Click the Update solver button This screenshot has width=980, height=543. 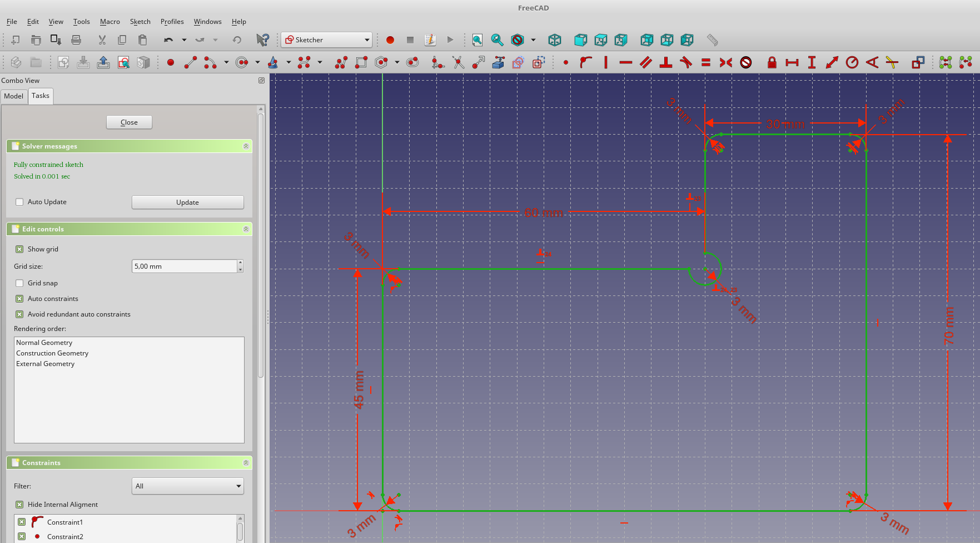coord(187,203)
